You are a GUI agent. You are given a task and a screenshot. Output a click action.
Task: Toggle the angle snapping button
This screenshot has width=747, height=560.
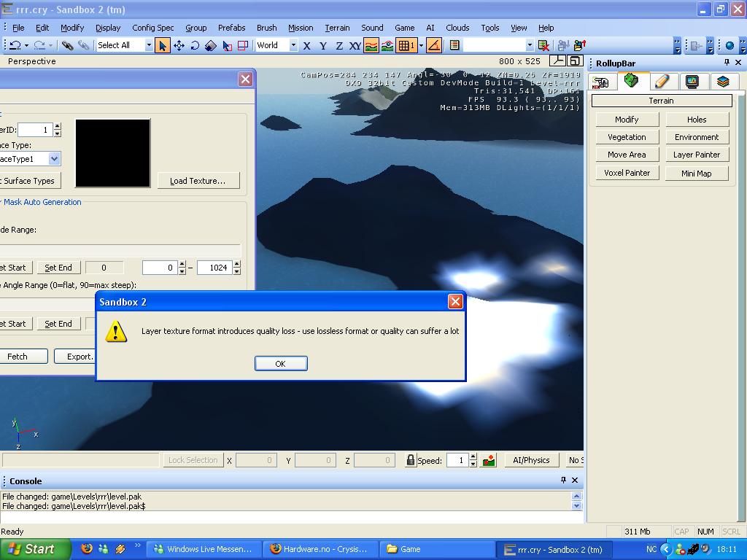[x=433, y=45]
